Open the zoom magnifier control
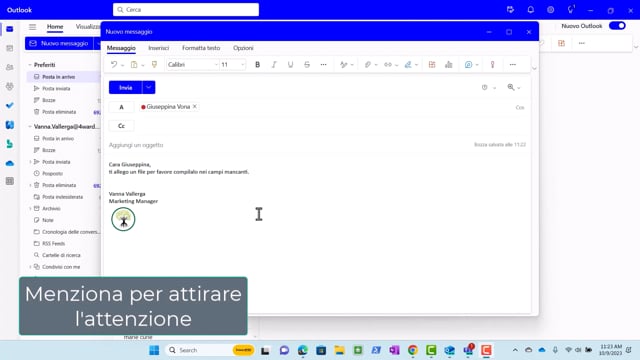This screenshot has width=640, height=360. pos(511,87)
